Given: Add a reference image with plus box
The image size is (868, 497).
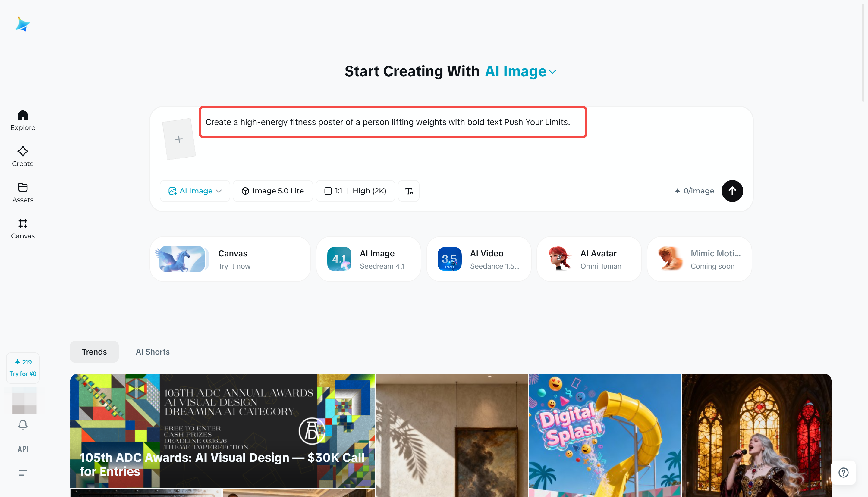Looking at the screenshot, I should click(x=179, y=139).
